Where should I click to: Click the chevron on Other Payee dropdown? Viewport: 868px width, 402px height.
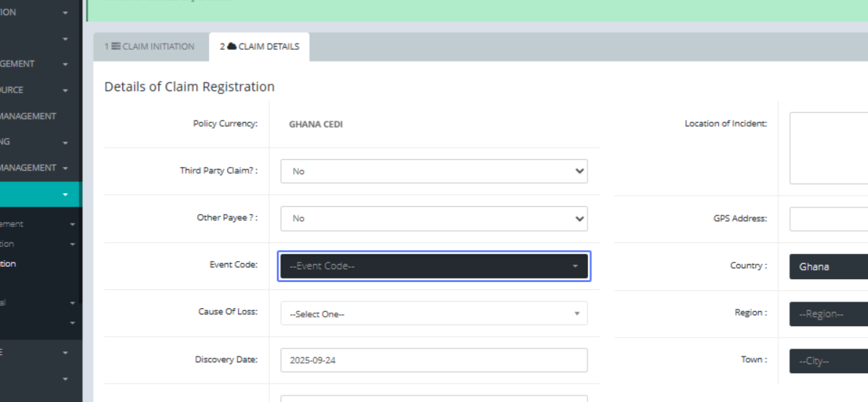tap(579, 218)
